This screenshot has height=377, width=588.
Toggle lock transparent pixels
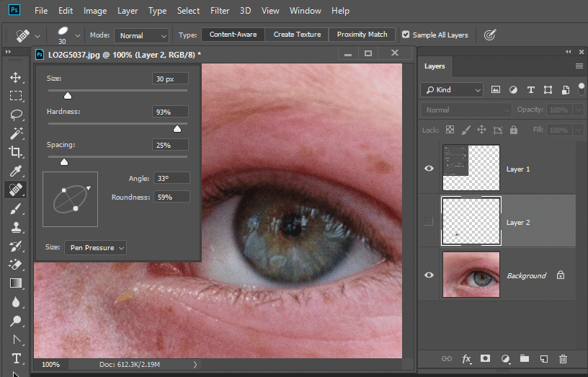pos(450,130)
